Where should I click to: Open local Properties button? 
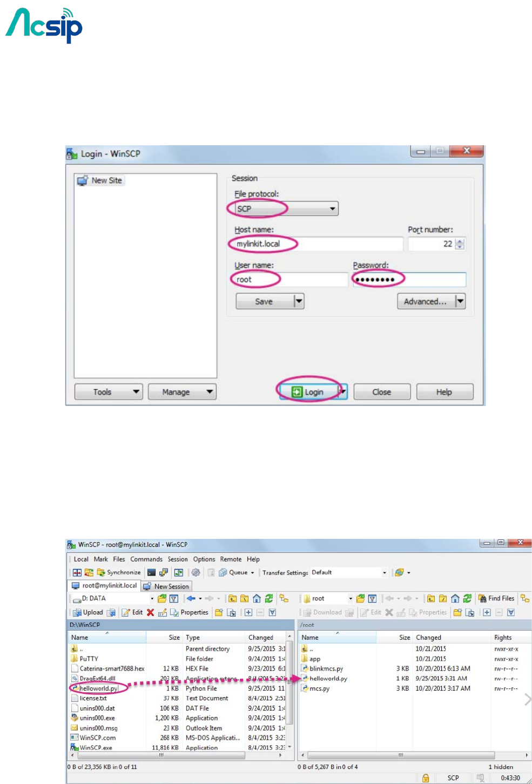pyautogui.click(x=189, y=612)
